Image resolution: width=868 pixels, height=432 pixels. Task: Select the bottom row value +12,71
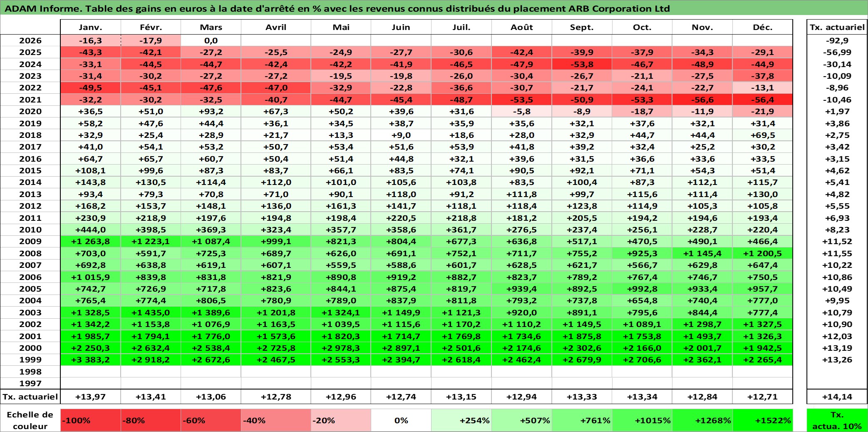click(x=763, y=397)
